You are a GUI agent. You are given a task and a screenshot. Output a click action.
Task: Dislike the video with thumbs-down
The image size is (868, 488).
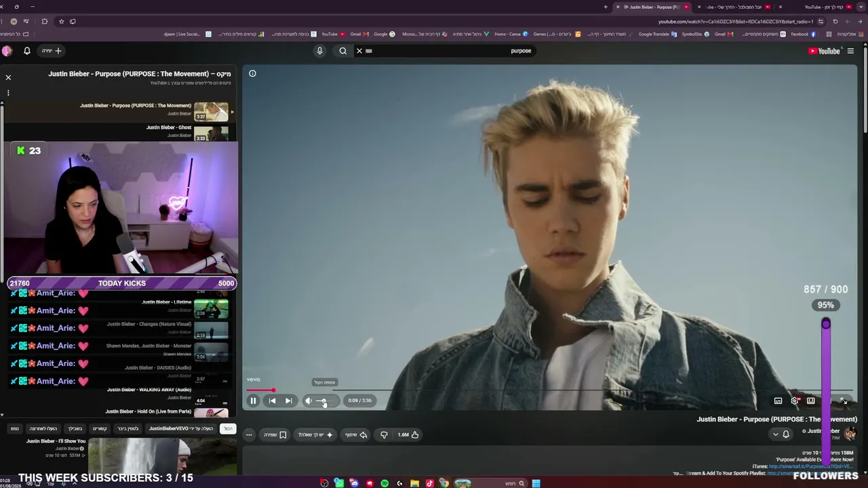point(384,434)
